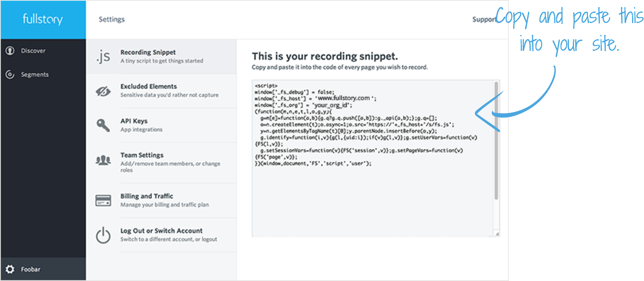Click the Billing credit card icon

(x=103, y=200)
